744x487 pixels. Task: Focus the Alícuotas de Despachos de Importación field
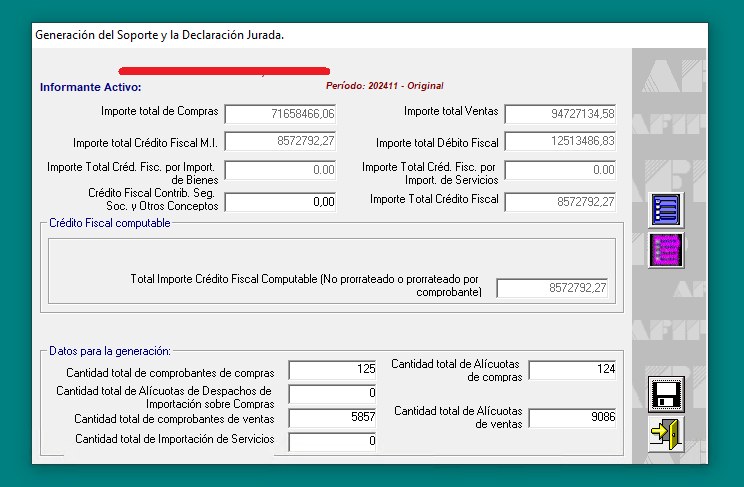pos(332,394)
